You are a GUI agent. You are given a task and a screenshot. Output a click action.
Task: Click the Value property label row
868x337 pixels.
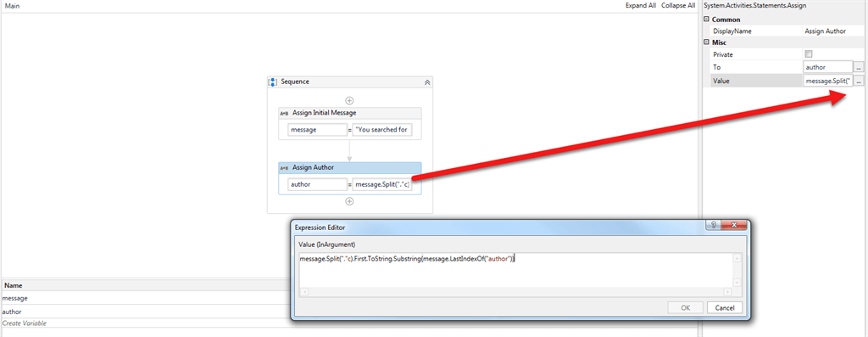(755, 81)
